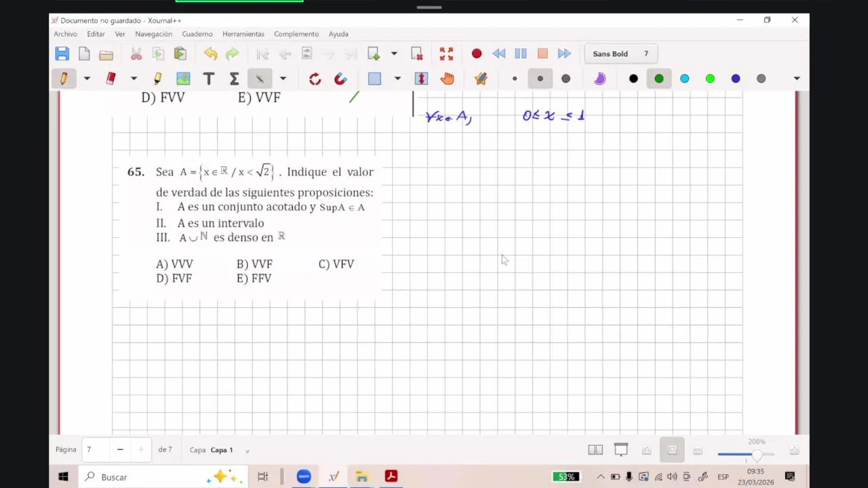Decrease page number with minus button
This screenshot has width=868, height=488.
[x=120, y=449]
